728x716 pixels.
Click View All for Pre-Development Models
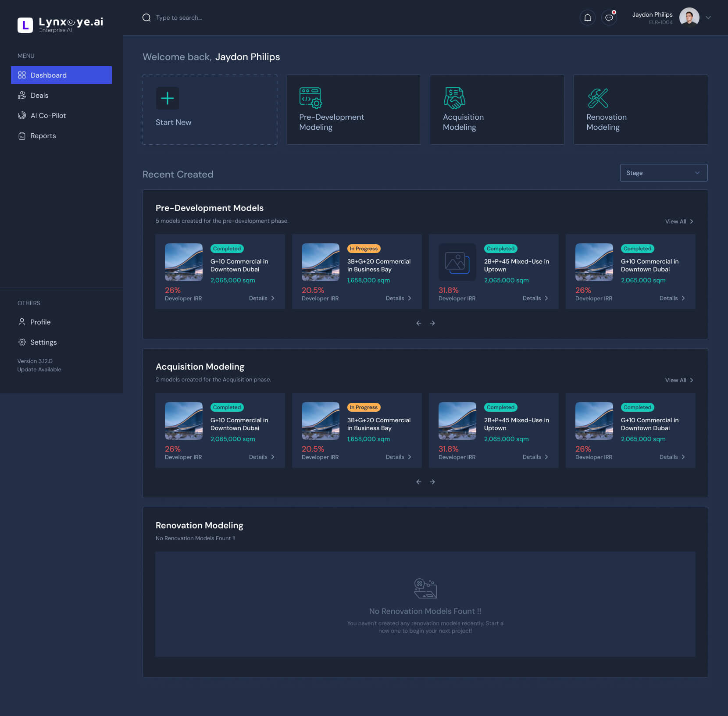tap(678, 221)
